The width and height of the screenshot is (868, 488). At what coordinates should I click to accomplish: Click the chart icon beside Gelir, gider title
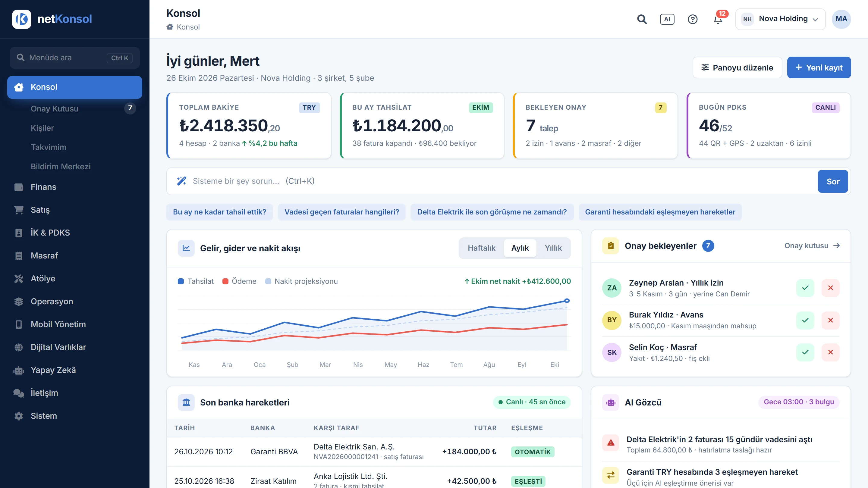coord(186,248)
